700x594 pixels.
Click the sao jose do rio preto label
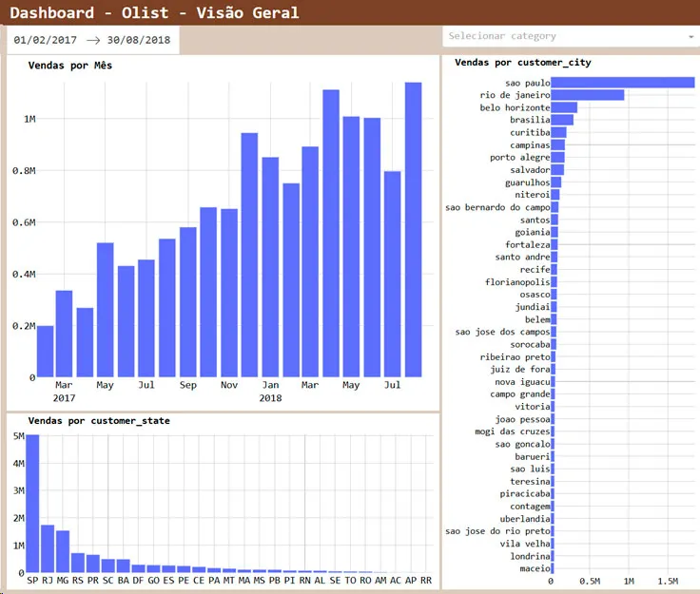pos(497,531)
